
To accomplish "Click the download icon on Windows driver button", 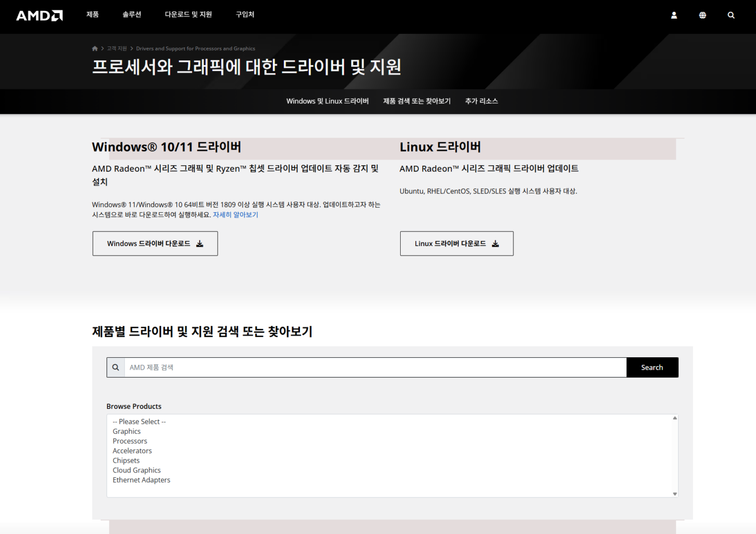I will pos(200,244).
